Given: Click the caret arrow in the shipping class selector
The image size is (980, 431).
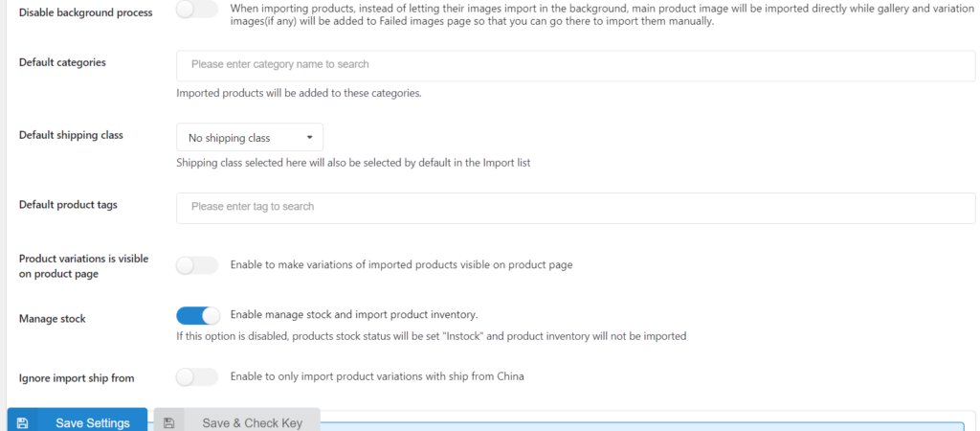Looking at the screenshot, I should (x=309, y=138).
